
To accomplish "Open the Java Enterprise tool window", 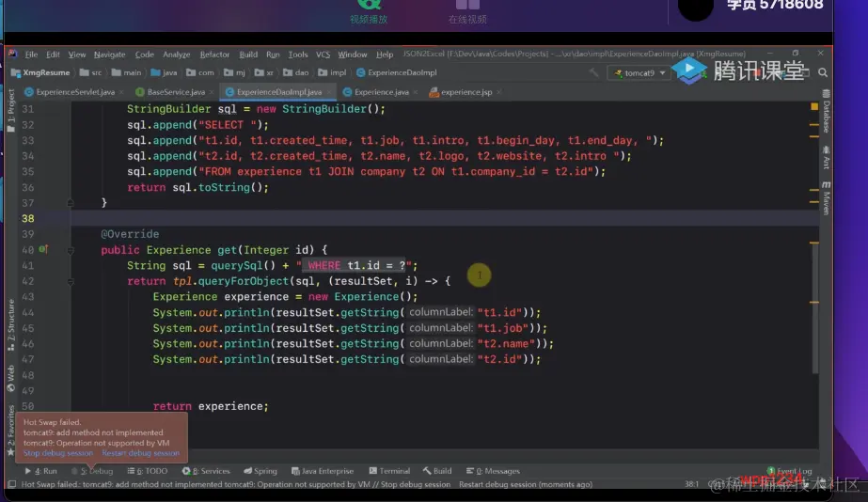I will (323, 471).
